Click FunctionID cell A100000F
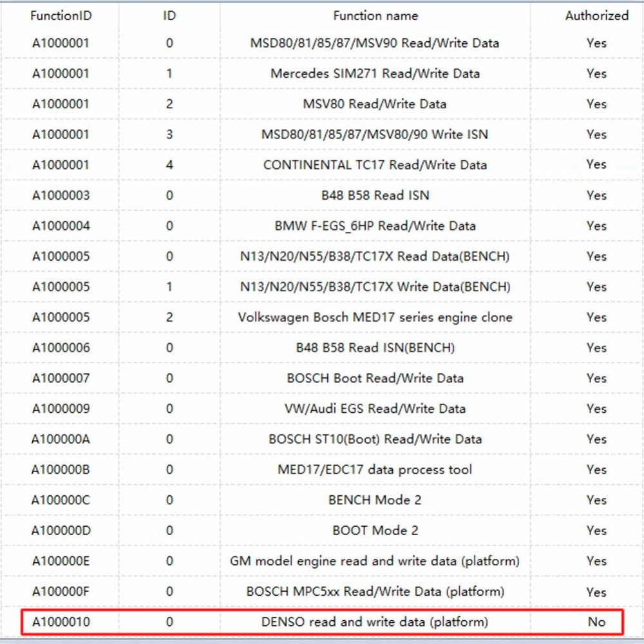This screenshot has width=644, height=644. tap(61, 591)
